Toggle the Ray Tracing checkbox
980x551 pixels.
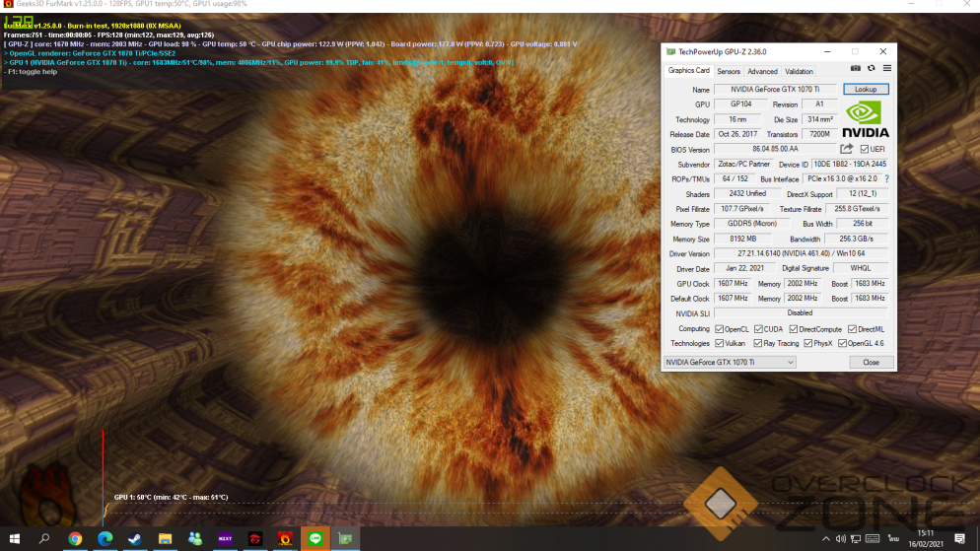point(759,344)
